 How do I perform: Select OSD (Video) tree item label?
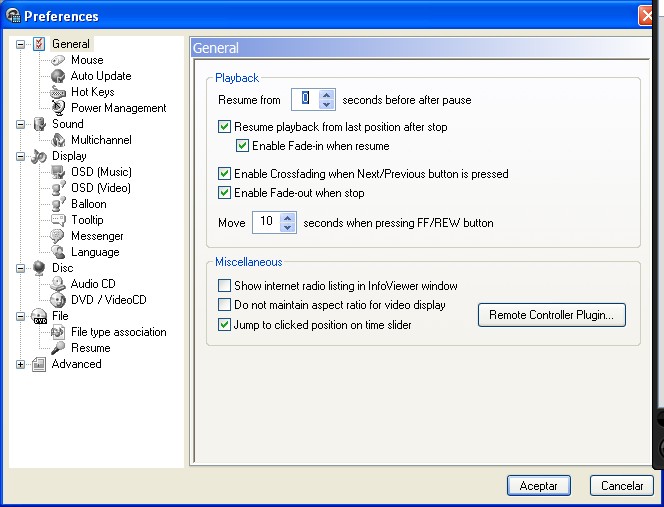[101, 188]
